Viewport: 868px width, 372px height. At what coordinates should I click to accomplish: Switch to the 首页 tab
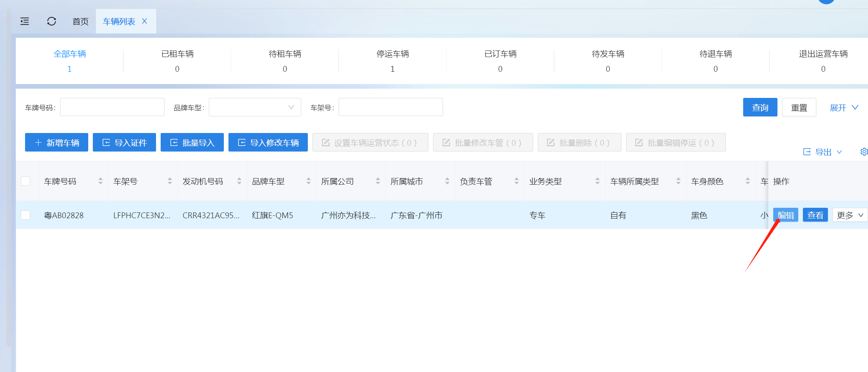point(81,22)
